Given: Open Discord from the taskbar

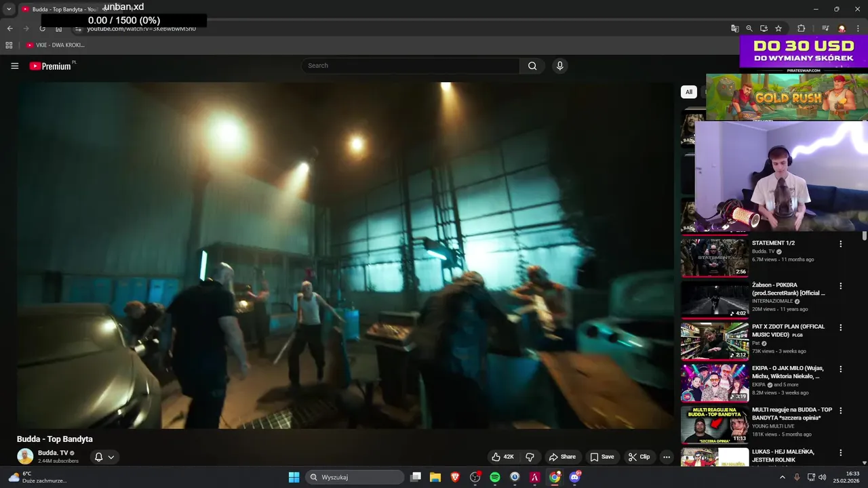Looking at the screenshot, I should point(575,477).
